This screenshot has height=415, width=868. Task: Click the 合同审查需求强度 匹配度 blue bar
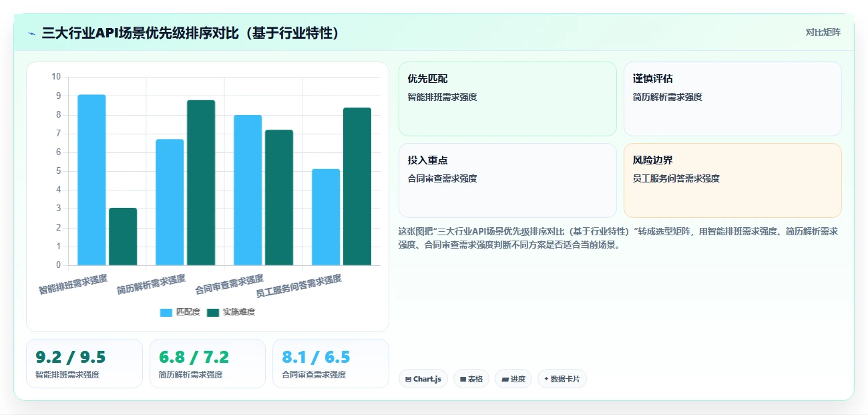pos(248,190)
